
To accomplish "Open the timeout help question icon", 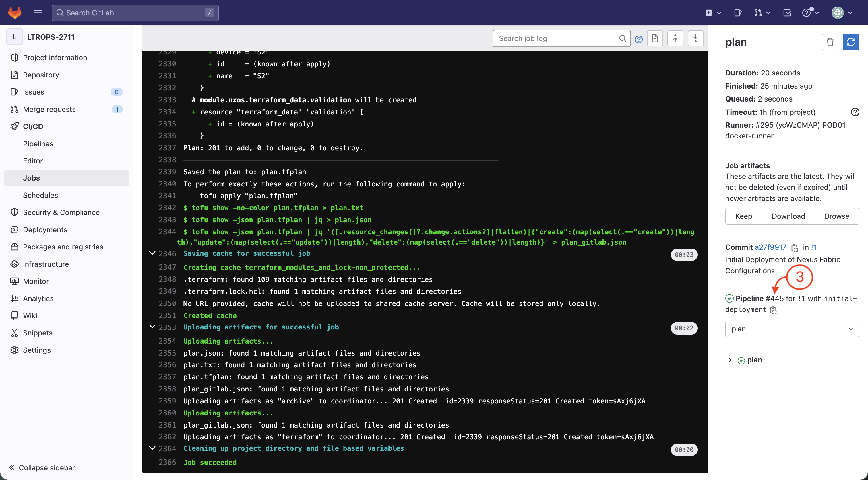I will coord(855,112).
